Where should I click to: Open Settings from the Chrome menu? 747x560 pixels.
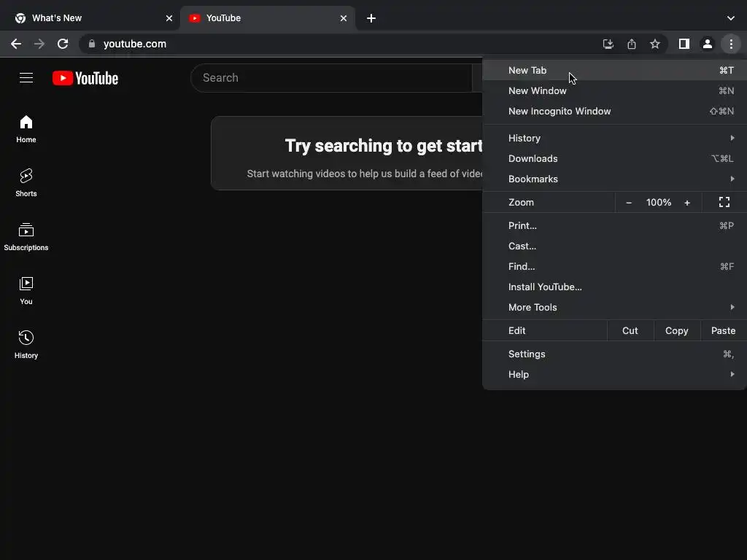[614, 354]
